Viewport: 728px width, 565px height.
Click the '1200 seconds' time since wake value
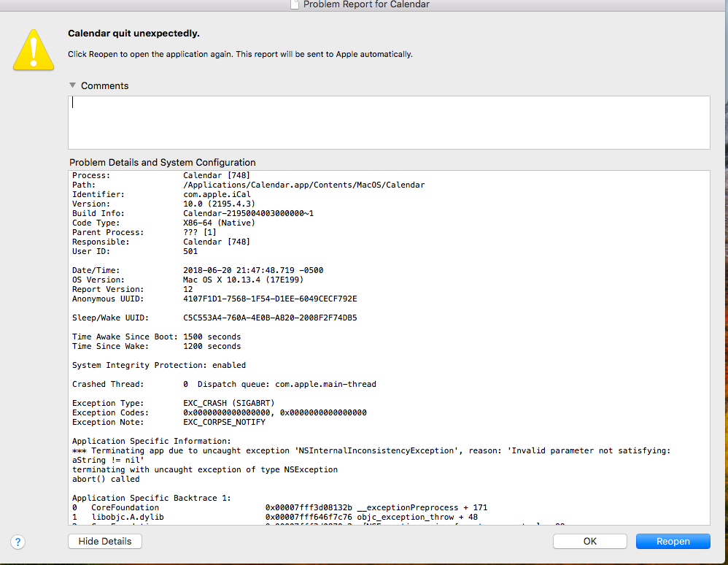pos(212,346)
